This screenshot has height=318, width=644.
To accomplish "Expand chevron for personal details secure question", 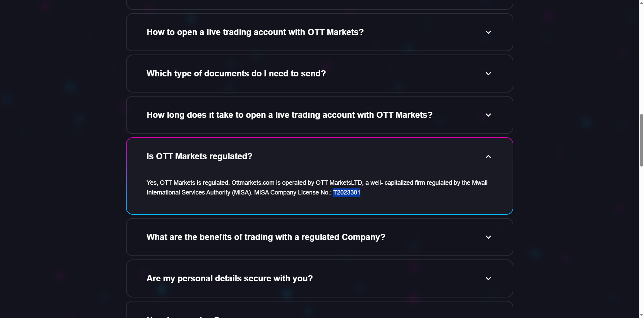I will [x=488, y=279].
